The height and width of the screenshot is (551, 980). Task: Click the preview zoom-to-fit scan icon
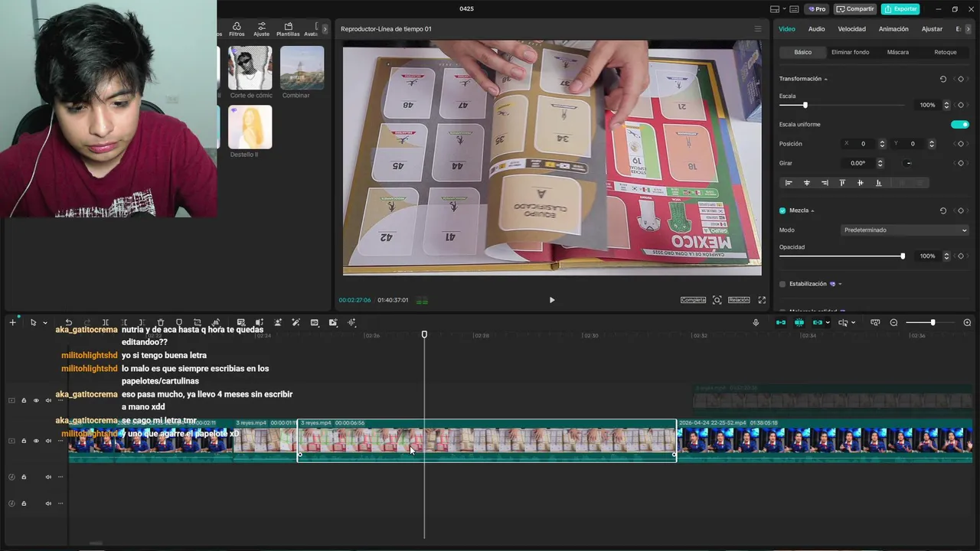point(717,300)
